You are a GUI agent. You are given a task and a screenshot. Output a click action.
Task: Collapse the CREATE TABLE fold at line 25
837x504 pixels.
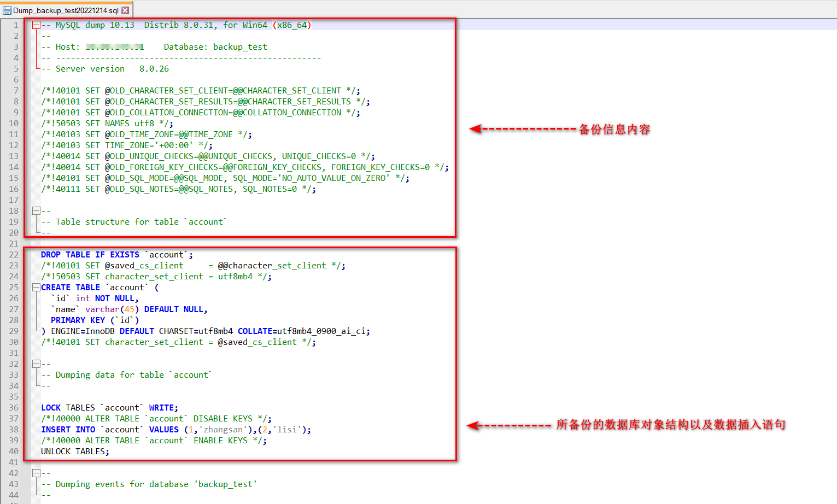coord(36,287)
